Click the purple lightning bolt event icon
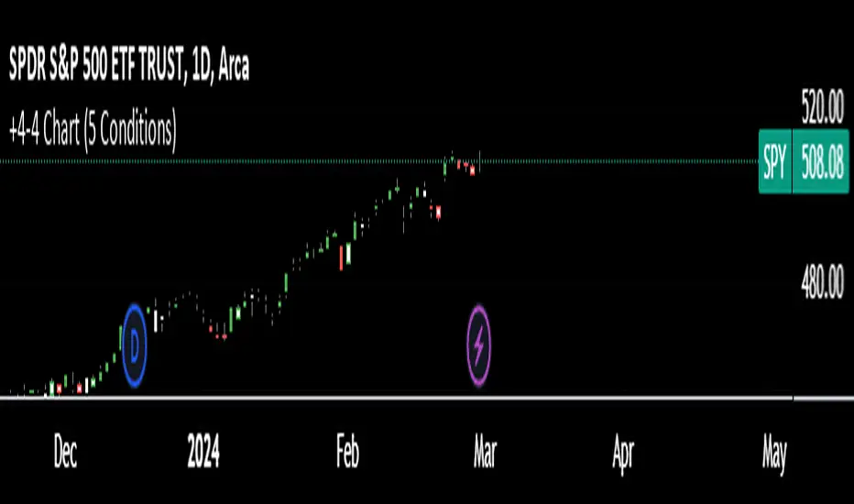The height and width of the screenshot is (504, 854). point(478,345)
